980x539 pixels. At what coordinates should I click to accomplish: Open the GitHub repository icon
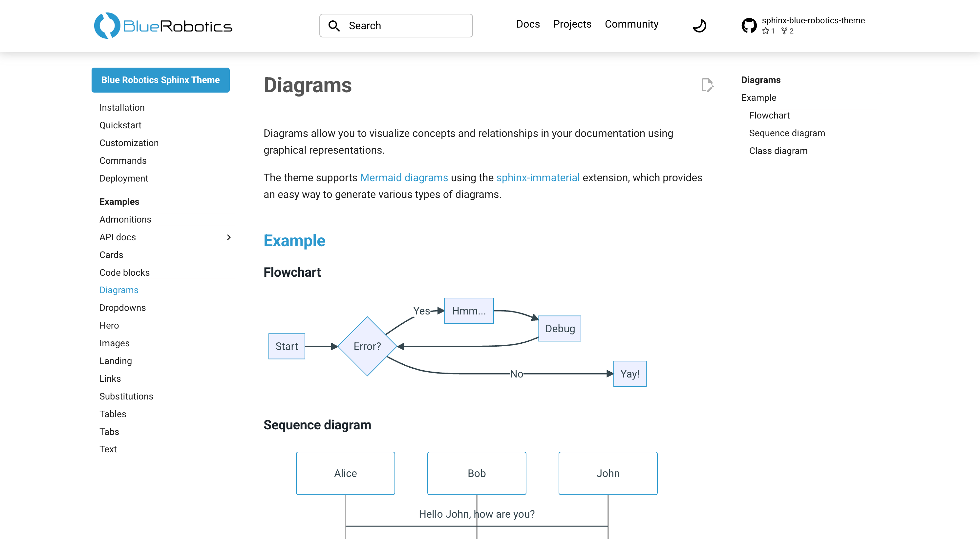pyautogui.click(x=749, y=26)
